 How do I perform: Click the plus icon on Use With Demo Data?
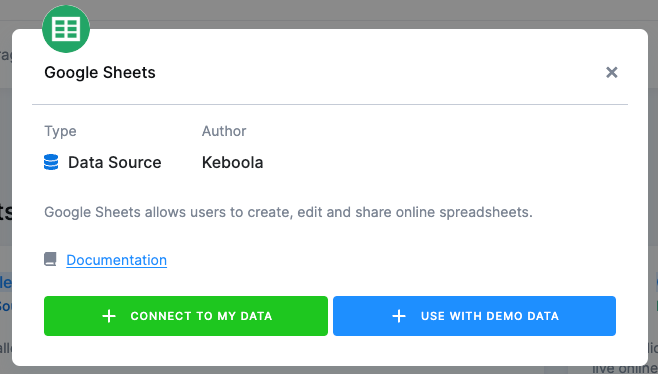pos(399,316)
